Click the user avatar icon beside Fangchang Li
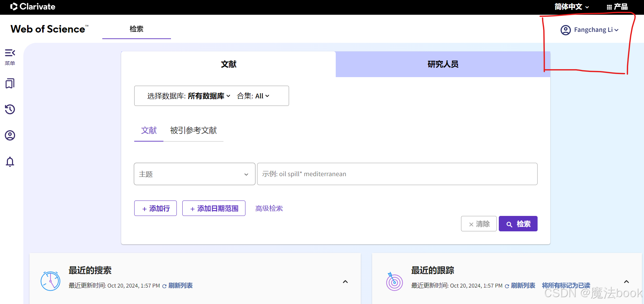 point(566,30)
